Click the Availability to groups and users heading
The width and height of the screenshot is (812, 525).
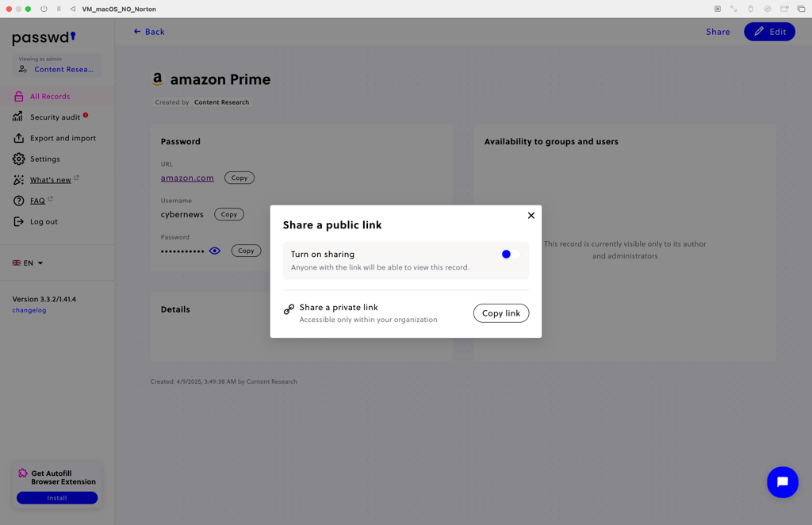tap(551, 141)
